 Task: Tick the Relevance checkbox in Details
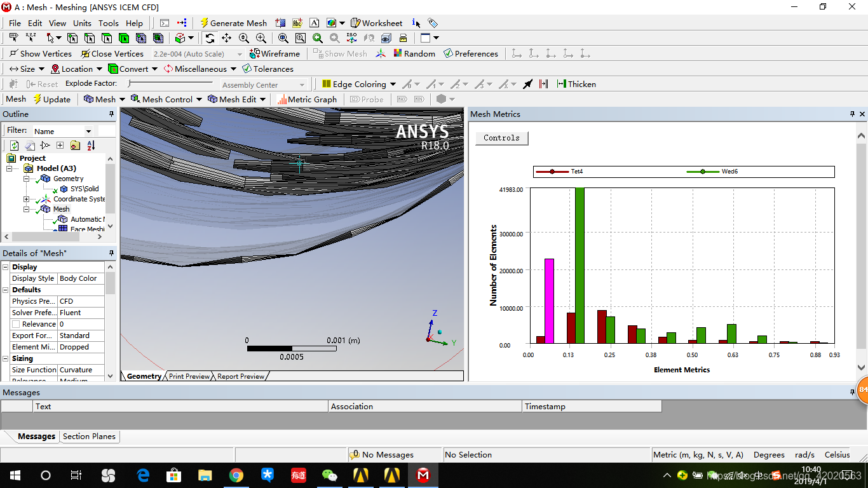pos(16,324)
